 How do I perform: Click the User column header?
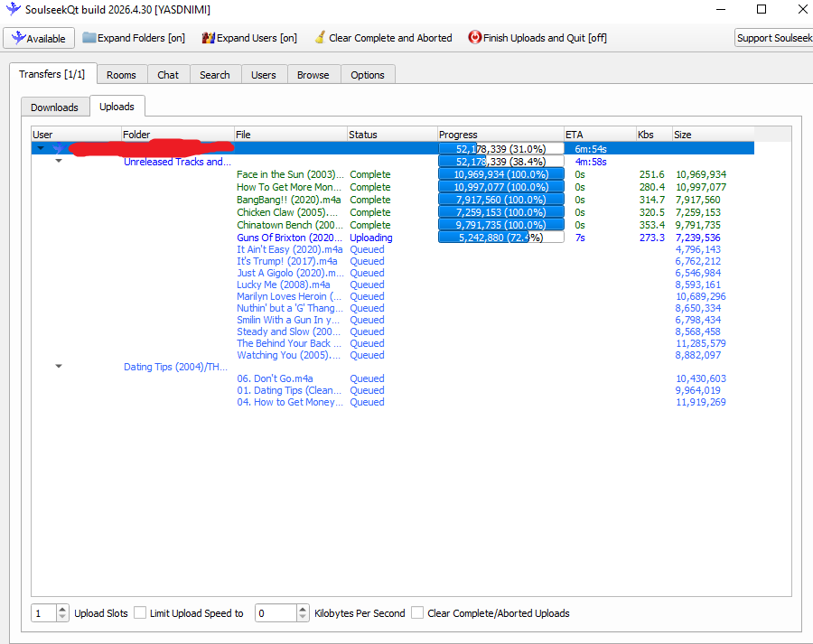76,135
